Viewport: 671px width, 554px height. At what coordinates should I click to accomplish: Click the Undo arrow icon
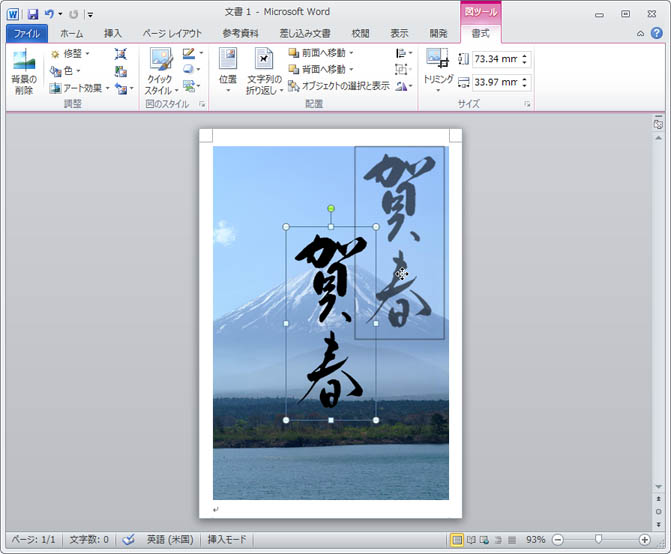49,14
